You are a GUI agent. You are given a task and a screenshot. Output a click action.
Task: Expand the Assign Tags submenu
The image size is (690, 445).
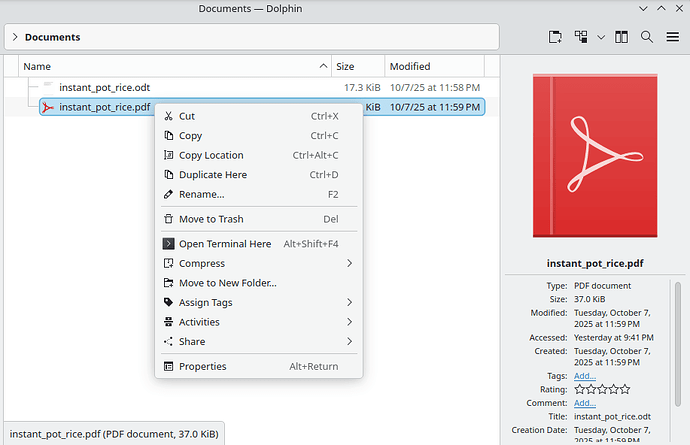click(258, 302)
